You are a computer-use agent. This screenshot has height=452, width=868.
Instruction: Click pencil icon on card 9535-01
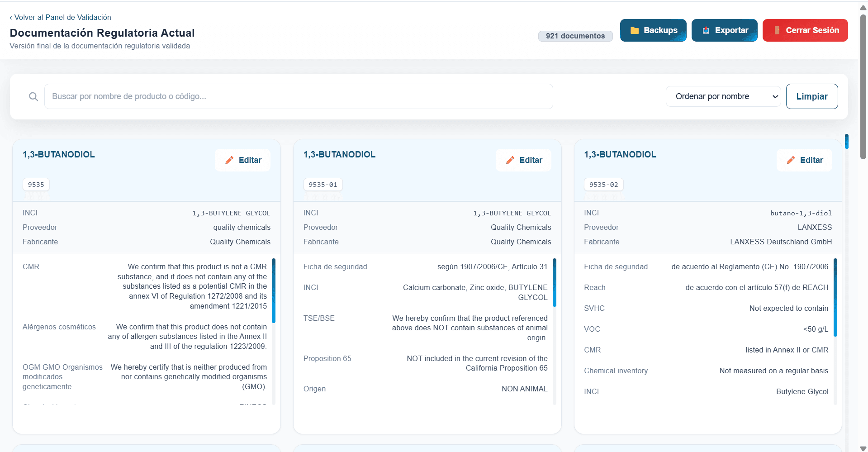(x=510, y=160)
